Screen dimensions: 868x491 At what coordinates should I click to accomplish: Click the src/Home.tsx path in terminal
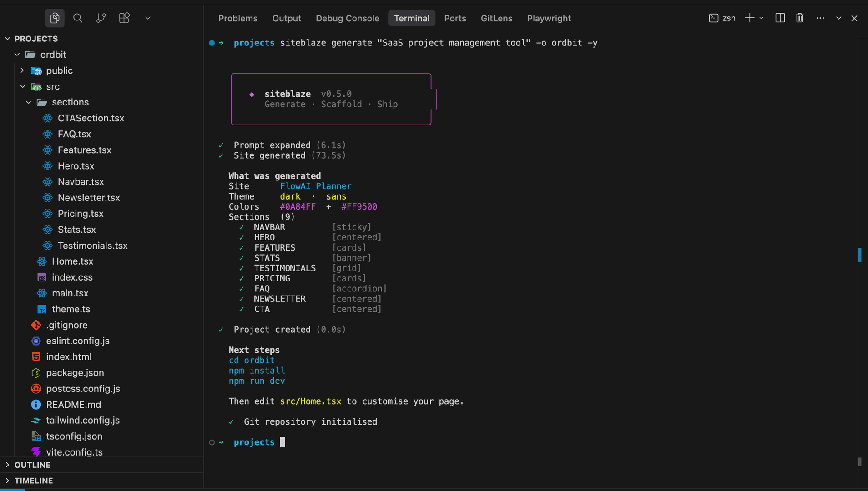coord(311,401)
